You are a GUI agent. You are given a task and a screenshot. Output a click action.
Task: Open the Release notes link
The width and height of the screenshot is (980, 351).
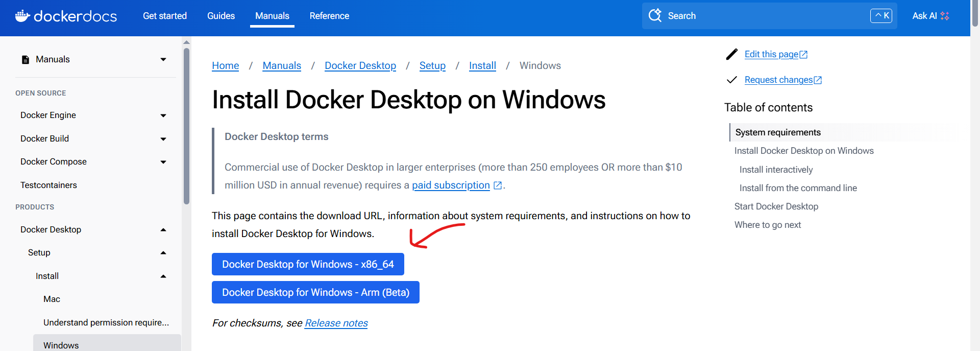pyautogui.click(x=336, y=323)
